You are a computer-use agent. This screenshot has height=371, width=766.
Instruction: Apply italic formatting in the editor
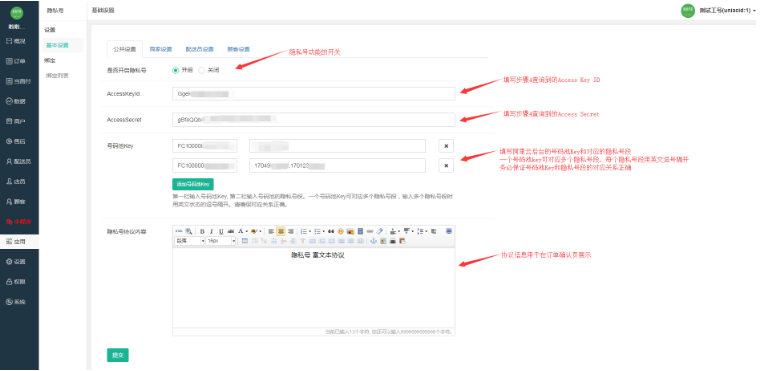pos(212,232)
